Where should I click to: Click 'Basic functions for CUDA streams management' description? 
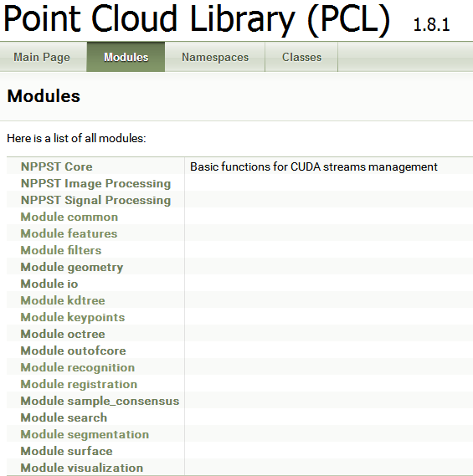(314, 166)
